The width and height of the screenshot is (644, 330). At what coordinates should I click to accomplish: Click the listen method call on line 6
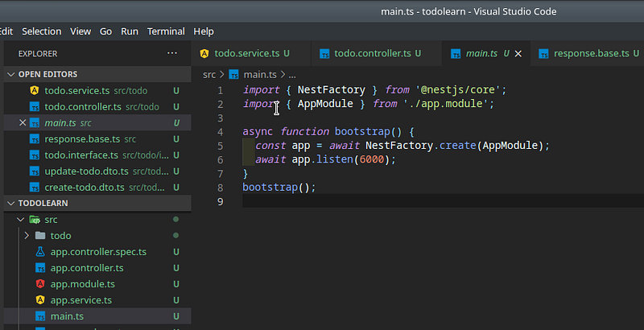pyautogui.click(x=335, y=159)
